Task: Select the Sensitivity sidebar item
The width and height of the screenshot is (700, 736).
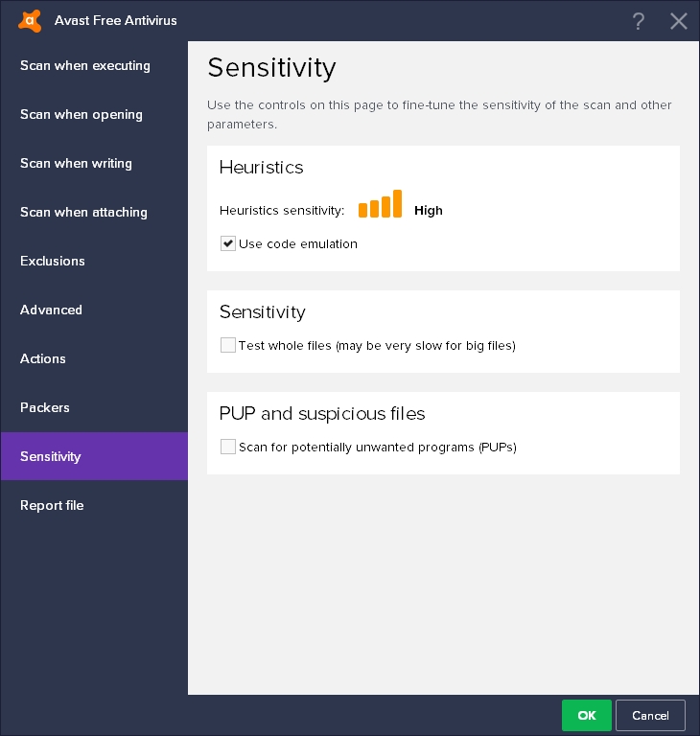Action: (x=51, y=456)
